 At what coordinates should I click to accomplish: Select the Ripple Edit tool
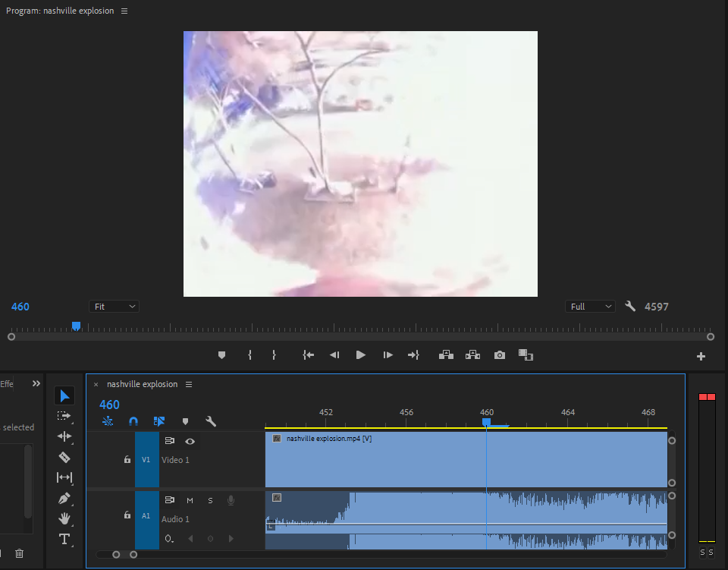click(x=64, y=436)
